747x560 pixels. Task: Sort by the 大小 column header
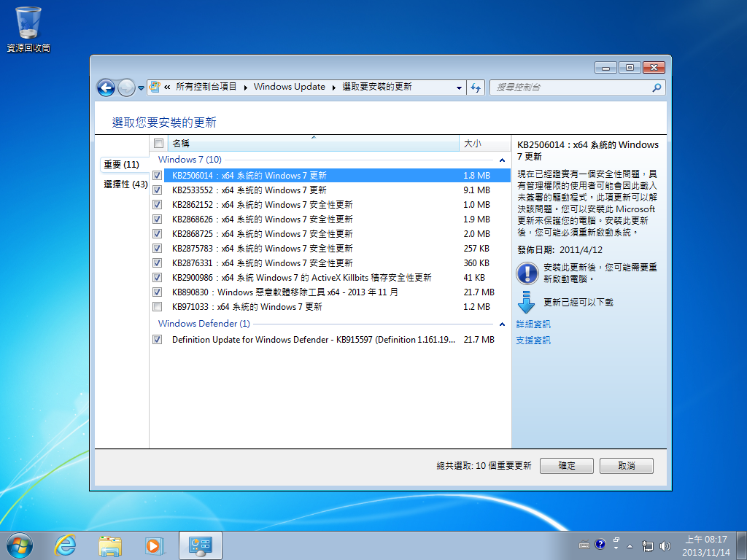[x=484, y=144]
